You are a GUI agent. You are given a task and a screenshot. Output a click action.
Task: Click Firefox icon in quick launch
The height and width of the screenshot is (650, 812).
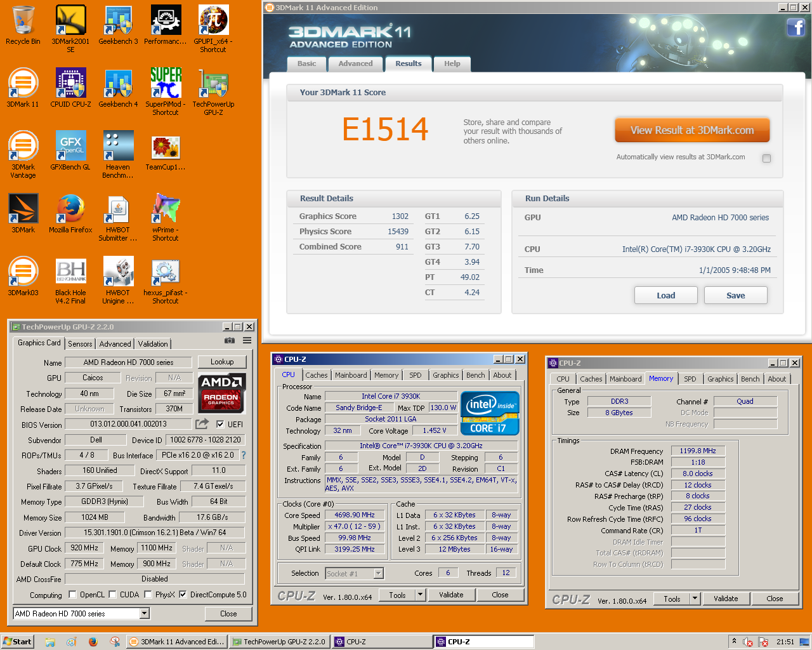click(93, 642)
